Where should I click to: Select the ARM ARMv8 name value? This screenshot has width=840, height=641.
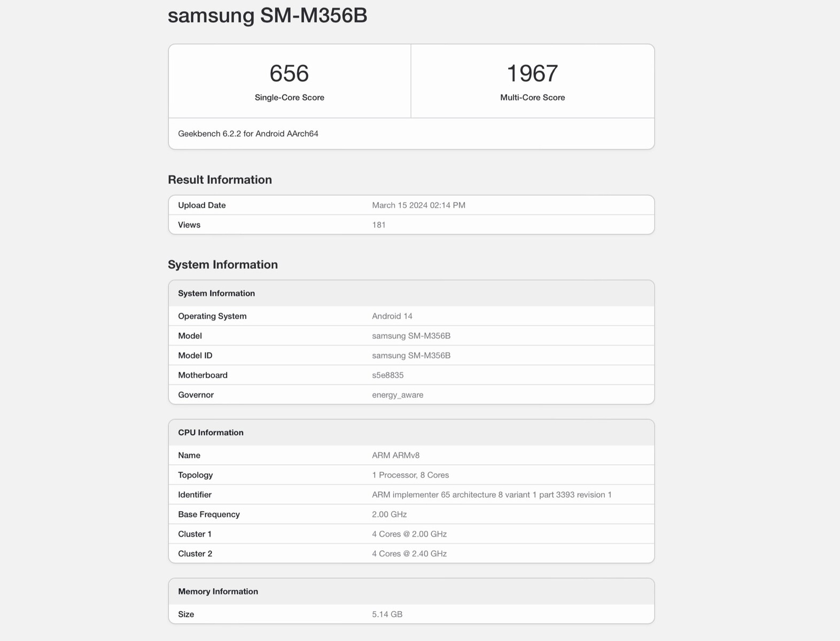tap(395, 456)
